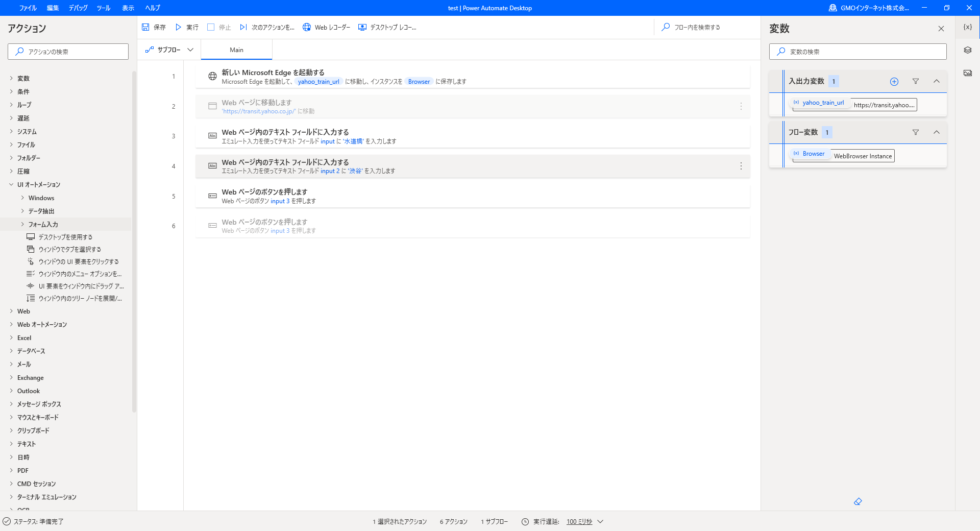Click the GMO account icon in title bar
980x531 pixels.
832,8
